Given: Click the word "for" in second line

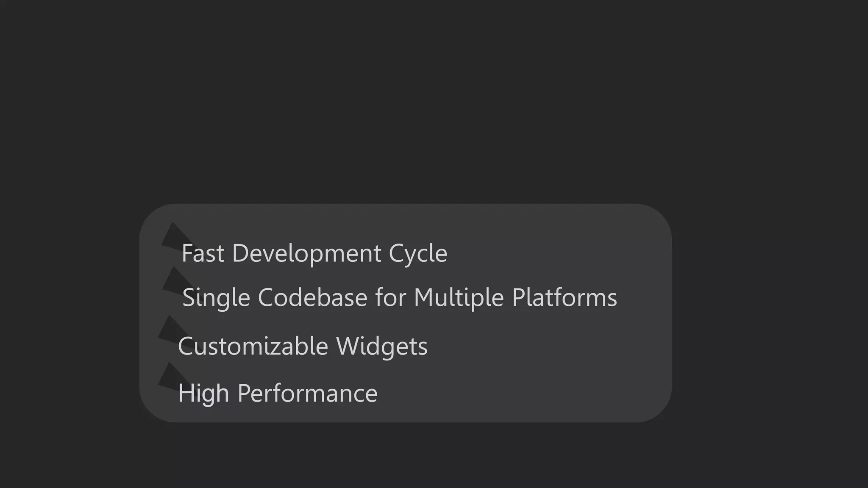Looking at the screenshot, I should click(x=390, y=297).
